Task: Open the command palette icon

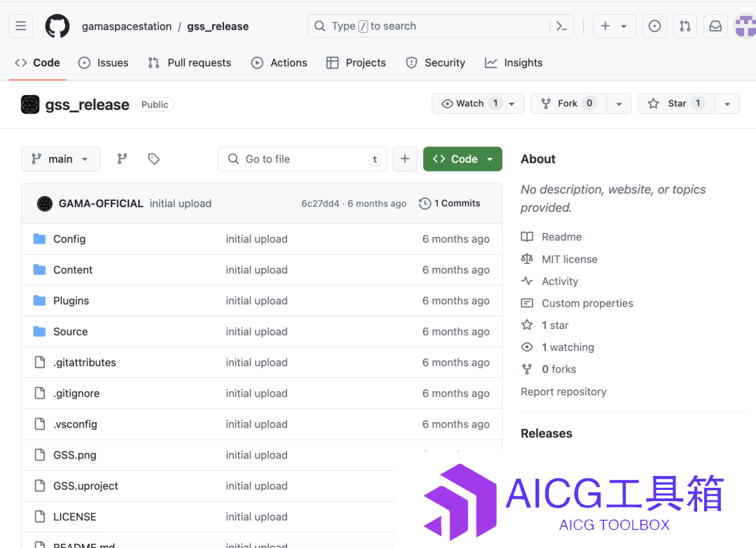Action: point(561,26)
